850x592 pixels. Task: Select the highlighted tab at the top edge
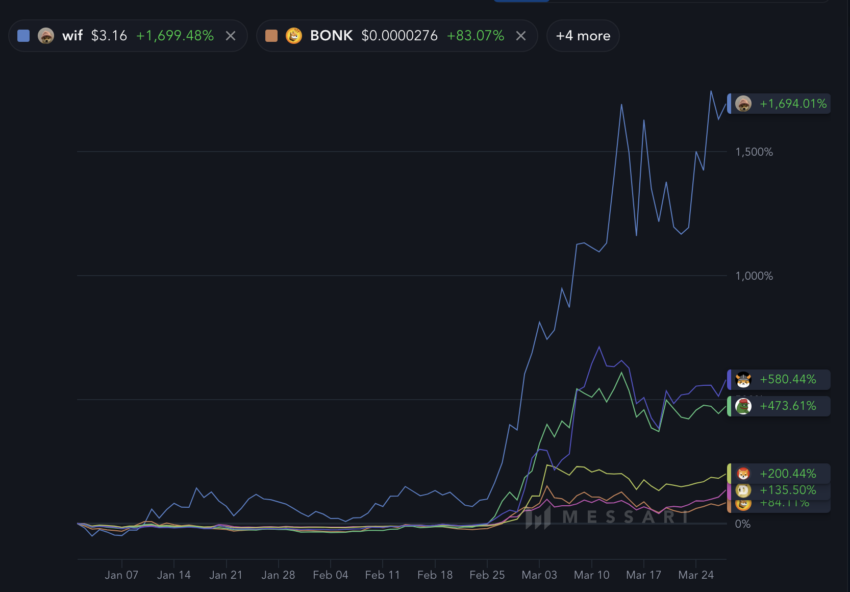(521, 3)
